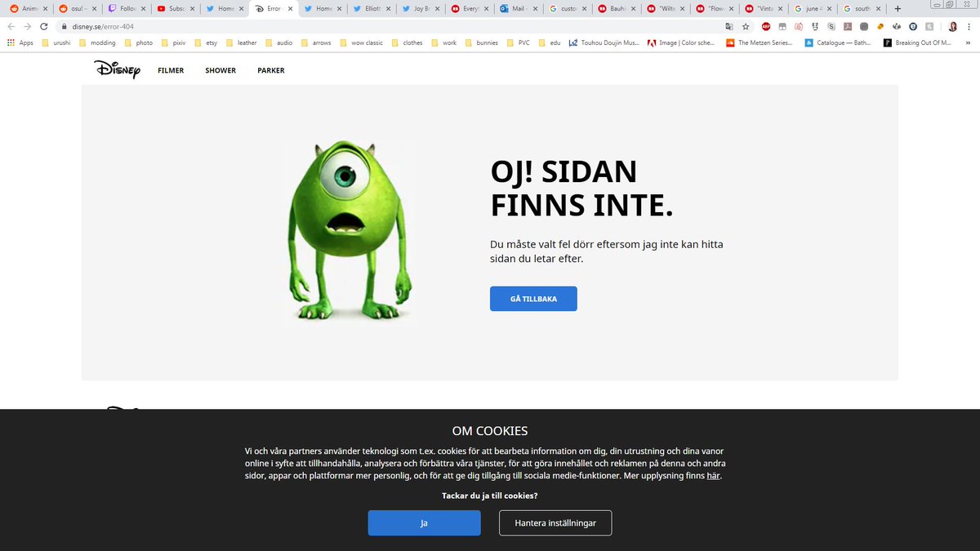Open the clothes bookmark folder
Viewport: 980px width, 551px height.
point(407,42)
